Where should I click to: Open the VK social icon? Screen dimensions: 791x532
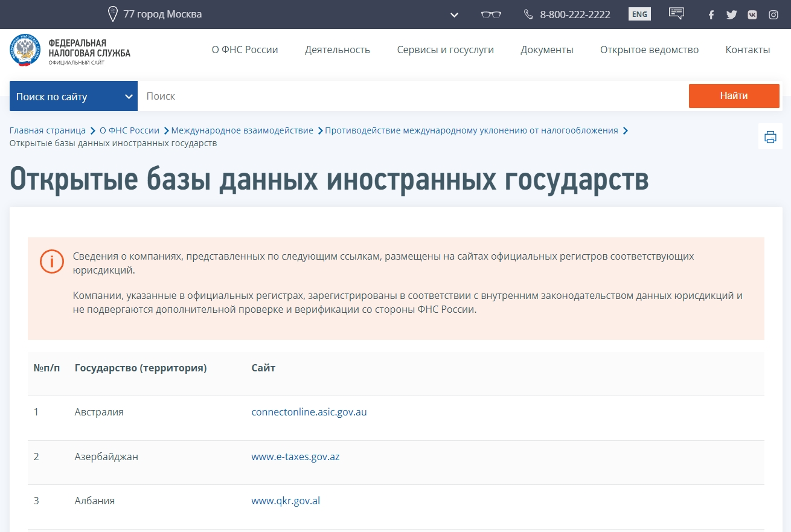click(752, 14)
